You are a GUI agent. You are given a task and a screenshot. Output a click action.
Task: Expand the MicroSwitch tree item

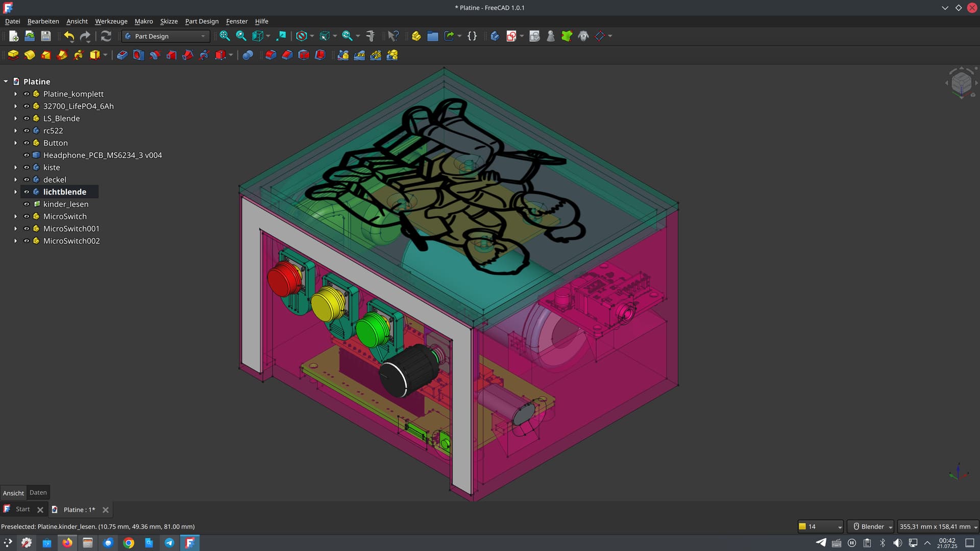coord(15,216)
